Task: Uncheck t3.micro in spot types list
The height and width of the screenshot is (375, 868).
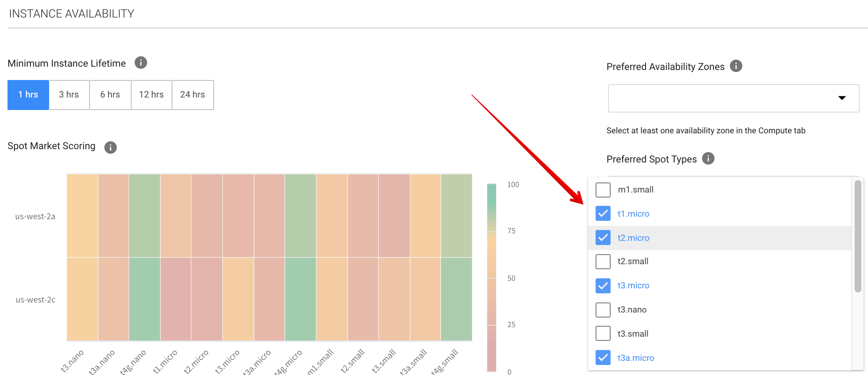Action: [603, 285]
